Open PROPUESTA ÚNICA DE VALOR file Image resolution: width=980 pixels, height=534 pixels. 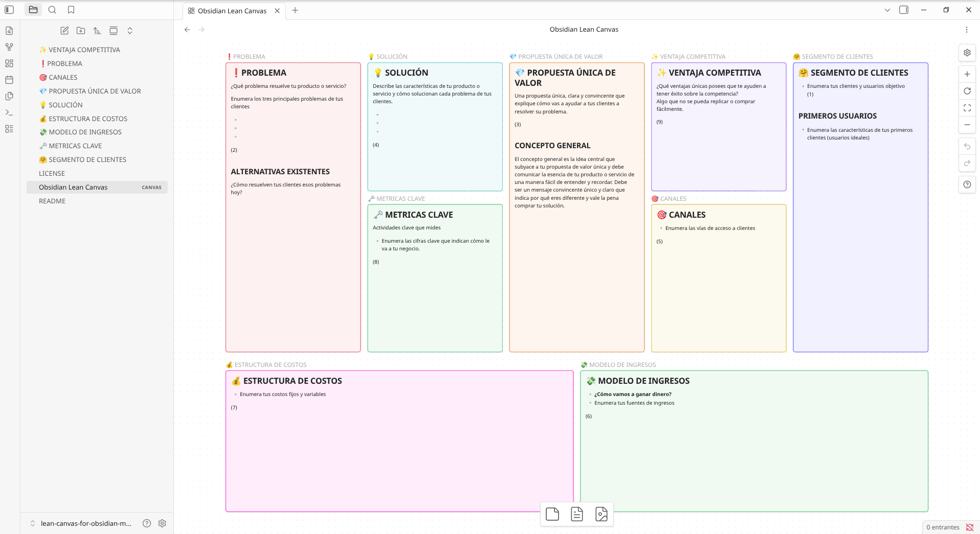[x=97, y=91]
